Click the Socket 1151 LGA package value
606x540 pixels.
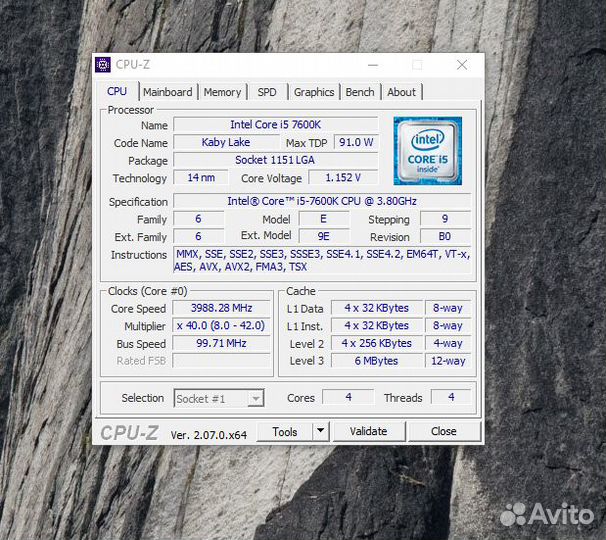[276, 160]
